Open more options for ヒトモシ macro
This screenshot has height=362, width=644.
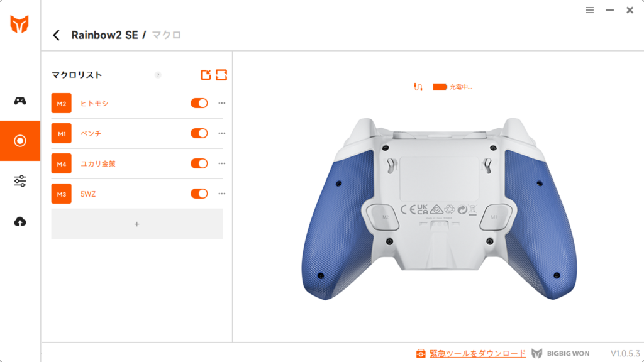[222, 104]
